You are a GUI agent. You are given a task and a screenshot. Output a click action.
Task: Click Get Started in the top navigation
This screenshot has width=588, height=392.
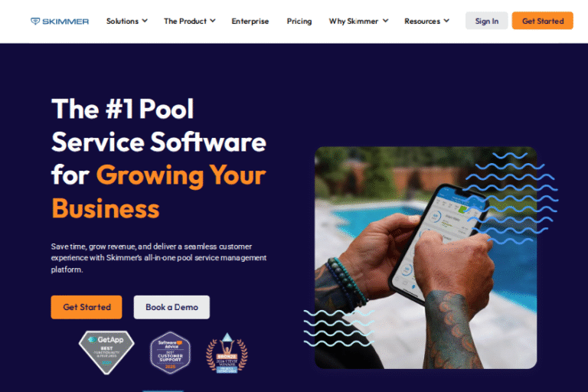543,21
